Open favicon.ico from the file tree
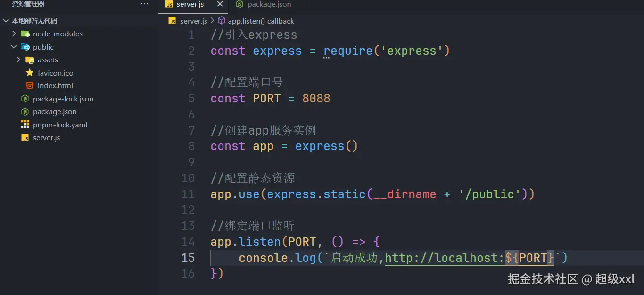Image resolution: width=644 pixels, height=295 pixels. pyautogui.click(x=56, y=73)
